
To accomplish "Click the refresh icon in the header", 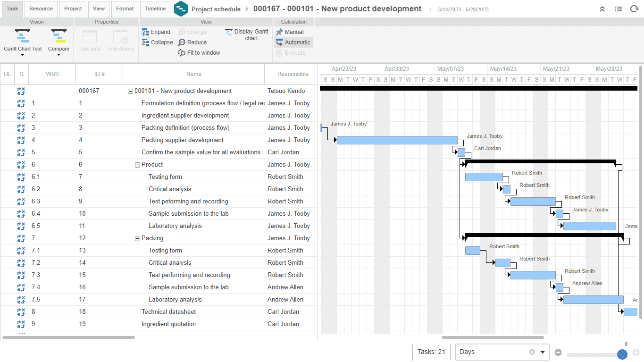I will [x=634, y=9].
